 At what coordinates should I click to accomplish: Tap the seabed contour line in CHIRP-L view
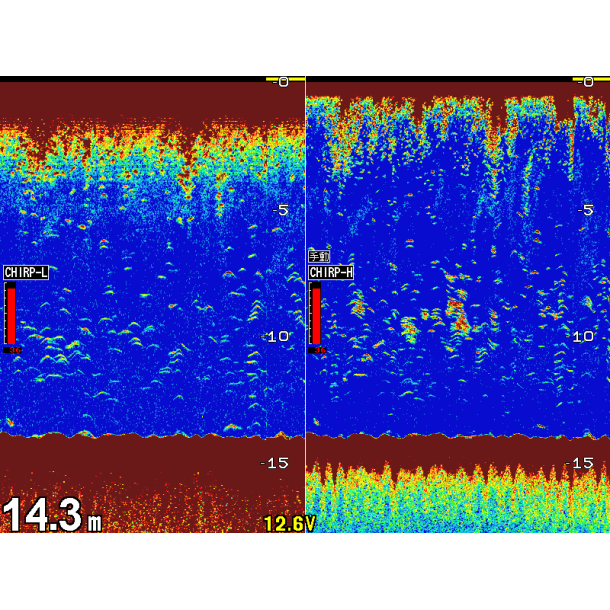click(150, 435)
